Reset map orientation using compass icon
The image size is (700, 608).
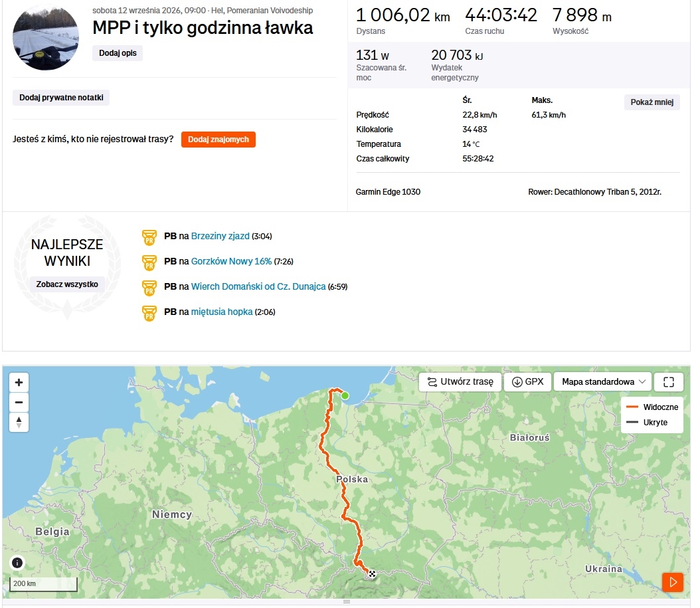tap(19, 422)
